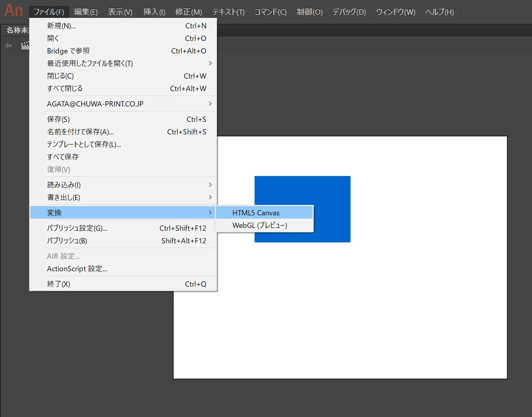The image size is (532, 417).
Task: Choose 開く from the File menu
Action: click(x=123, y=38)
